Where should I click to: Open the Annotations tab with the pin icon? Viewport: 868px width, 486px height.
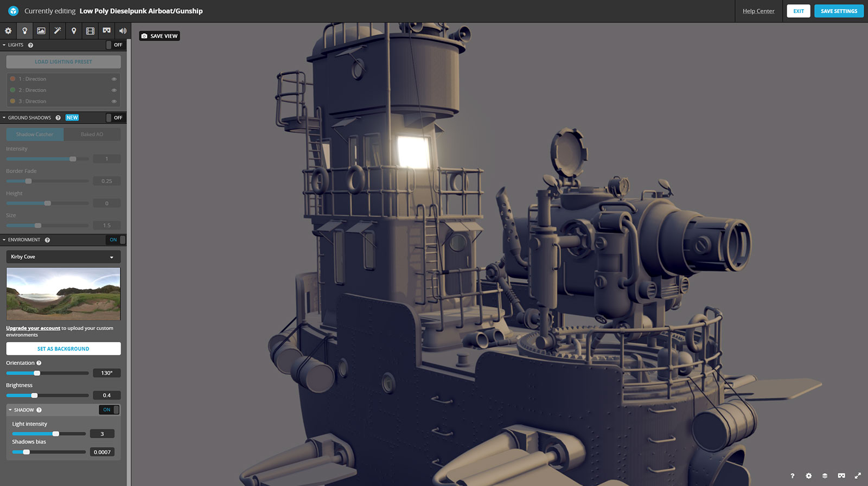pyautogui.click(x=74, y=31)
